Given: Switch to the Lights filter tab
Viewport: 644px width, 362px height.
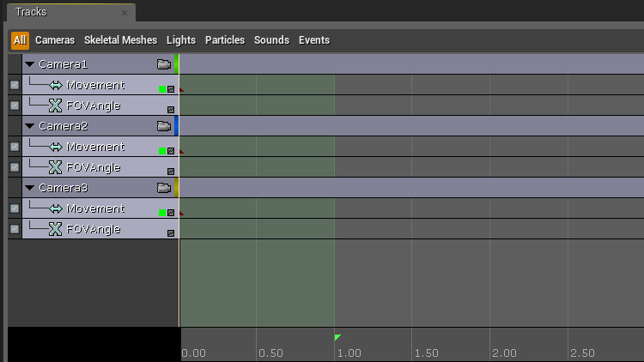Looking at the screenshot, I should [180, 40].
